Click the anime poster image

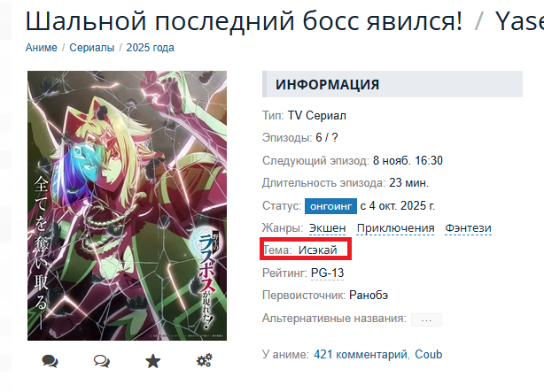(127, 205)
